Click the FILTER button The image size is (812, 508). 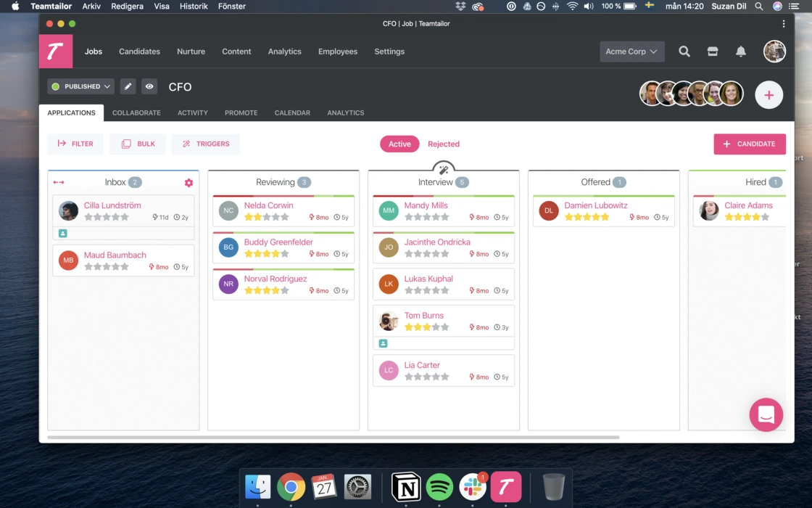75,144
